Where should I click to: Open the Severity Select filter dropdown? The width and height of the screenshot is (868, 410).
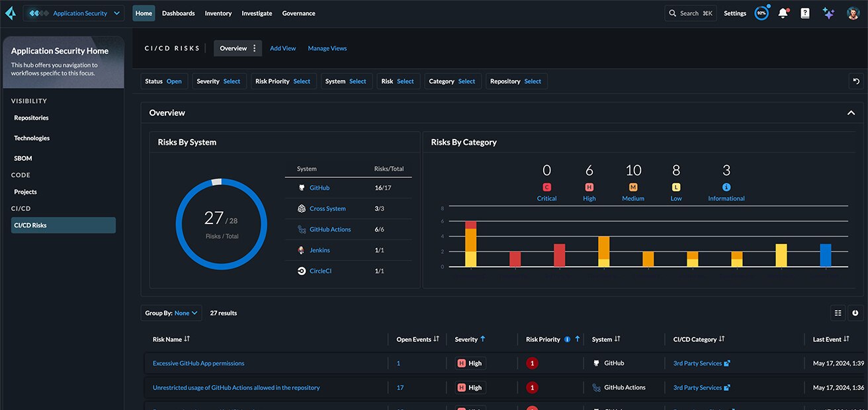232,81
